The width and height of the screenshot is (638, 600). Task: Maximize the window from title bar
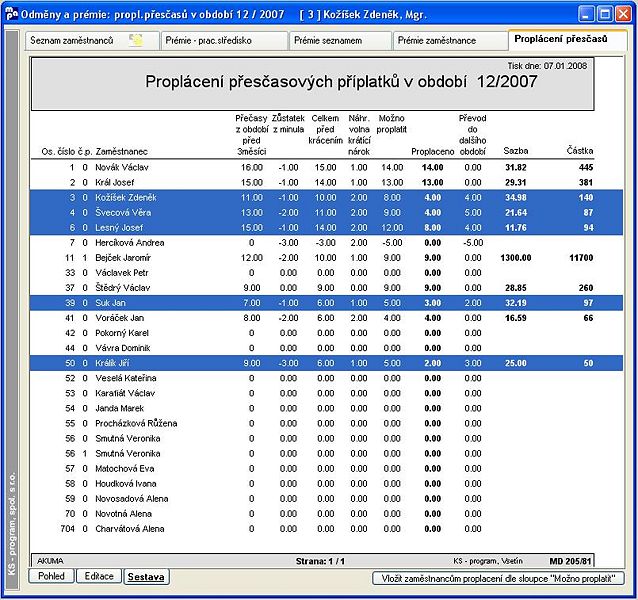pos(605,15)
